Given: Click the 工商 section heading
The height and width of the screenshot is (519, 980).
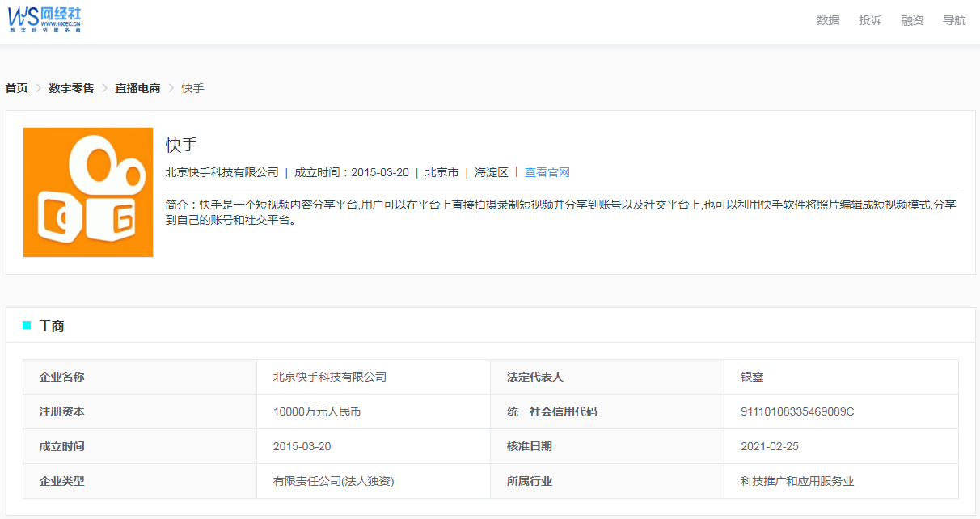Looking at the screenshot, I should tap(52, 326).
